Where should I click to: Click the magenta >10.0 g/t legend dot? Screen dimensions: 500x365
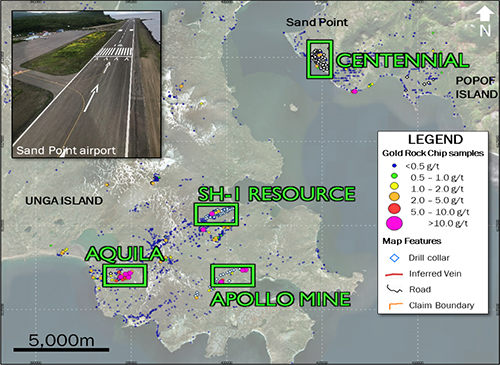[x=394, y=223]
